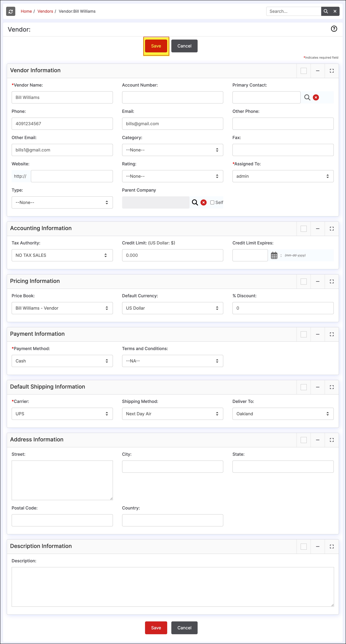Open the Deliver To dropdown showing Oakland
This screenshot has height=644, width=346.
283,414
